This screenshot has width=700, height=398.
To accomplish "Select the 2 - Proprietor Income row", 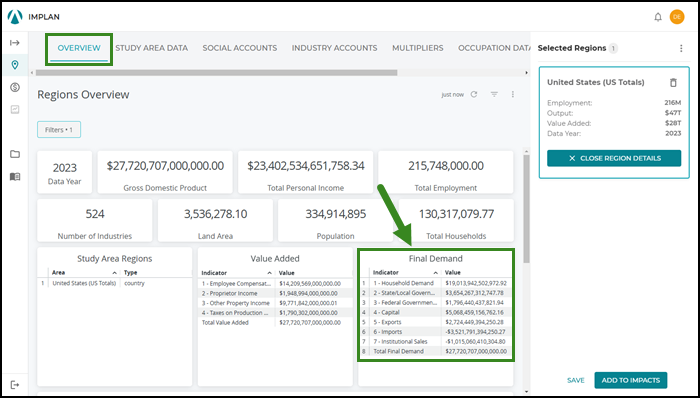I will tap(275, 293).
